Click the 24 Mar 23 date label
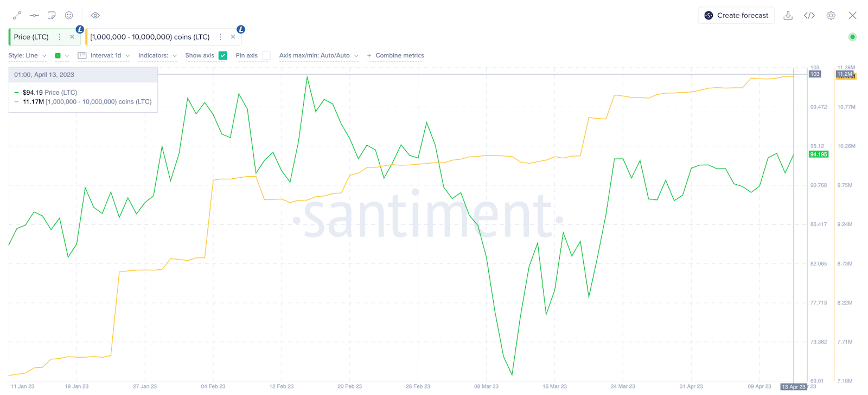Screen dimensions: 868x395 [x=623, y=387]
